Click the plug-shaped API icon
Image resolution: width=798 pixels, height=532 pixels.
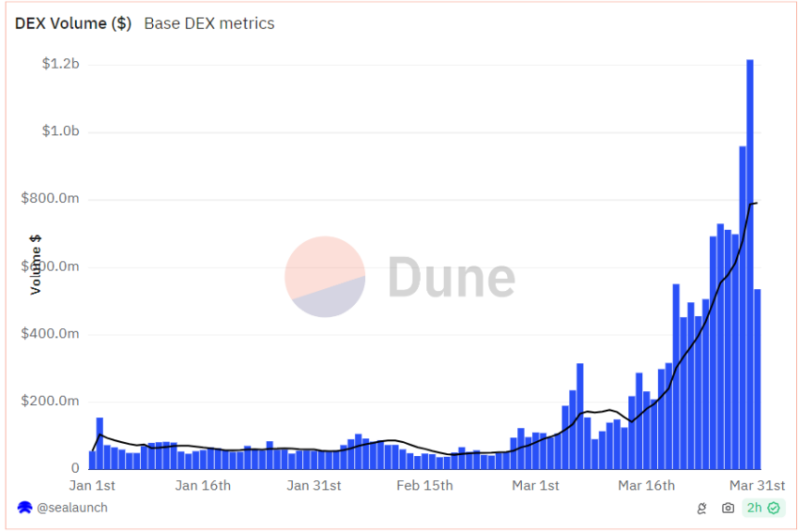point(702,508)
